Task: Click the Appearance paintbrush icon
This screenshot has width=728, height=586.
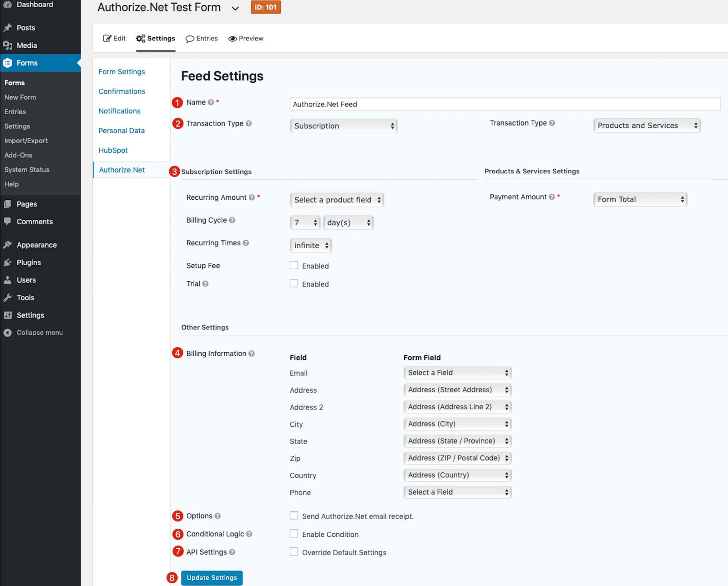Action: pos(8,244)
